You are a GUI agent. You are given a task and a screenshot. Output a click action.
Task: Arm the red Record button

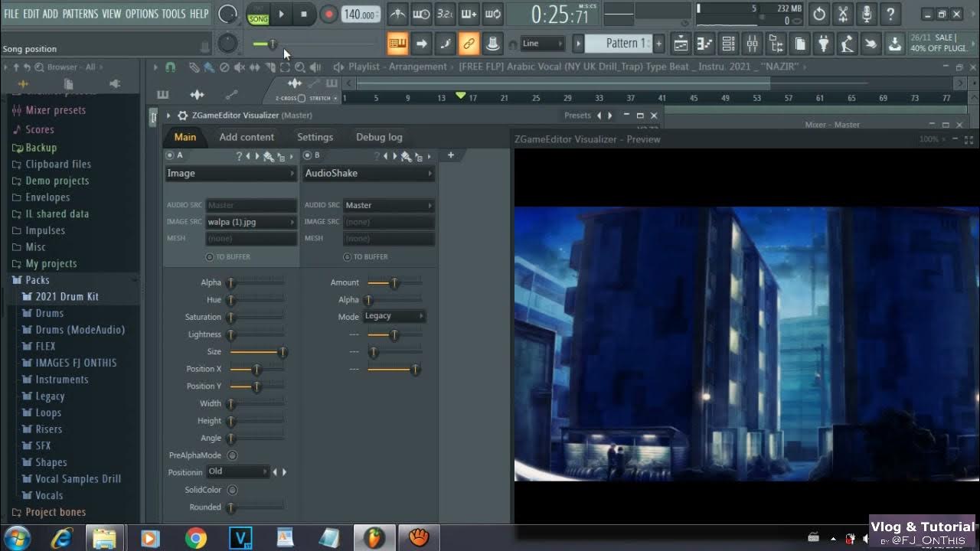click(x=328, y=14)
